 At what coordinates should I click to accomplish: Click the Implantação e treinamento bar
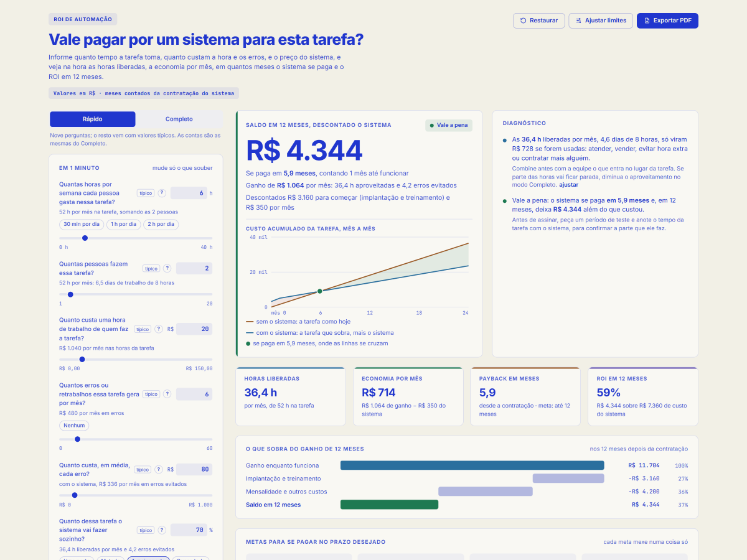point(568,478)
